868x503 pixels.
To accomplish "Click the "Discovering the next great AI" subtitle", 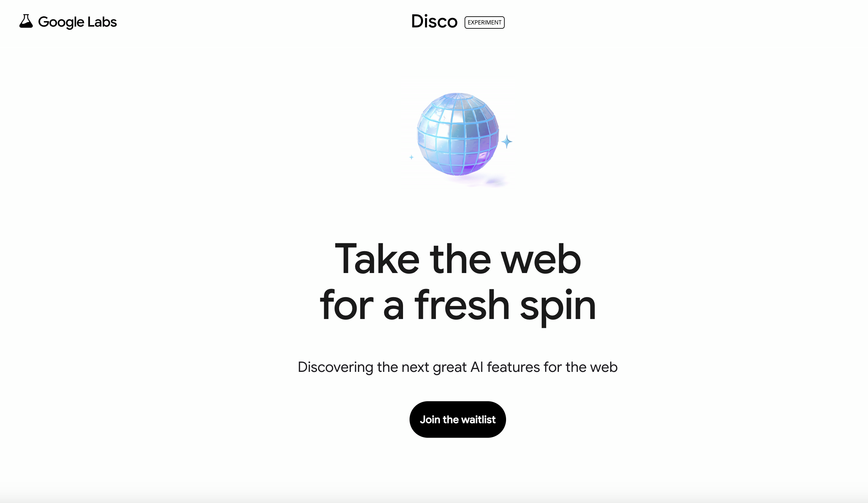I will 457,367.
